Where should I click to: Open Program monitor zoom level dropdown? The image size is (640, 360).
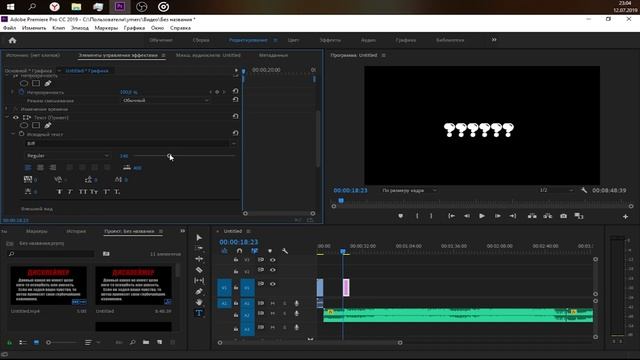(x=409, y=190)
